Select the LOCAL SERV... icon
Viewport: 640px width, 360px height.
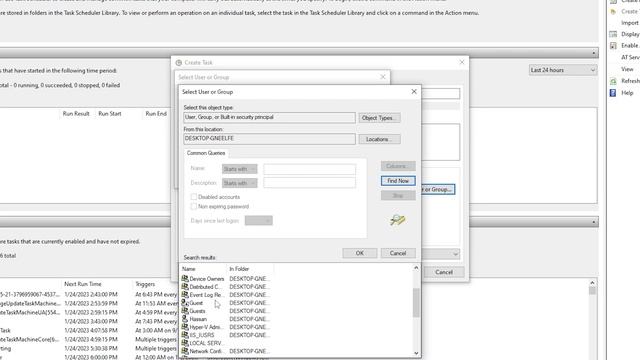[185, 343]
